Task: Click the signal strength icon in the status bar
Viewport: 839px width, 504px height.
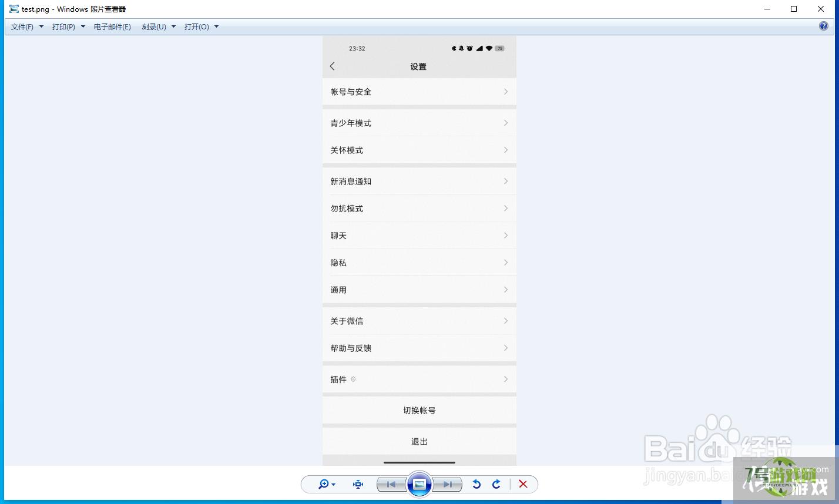Action: click(479, 48)
